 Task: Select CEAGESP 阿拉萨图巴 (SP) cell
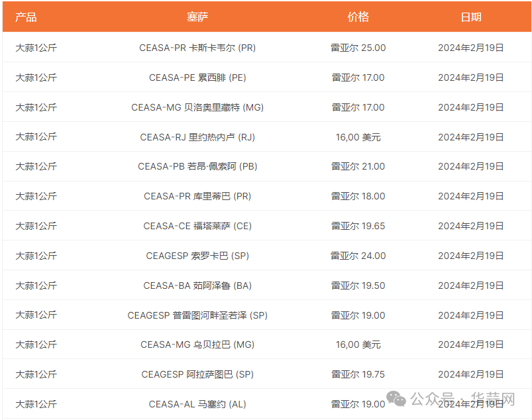197,374
